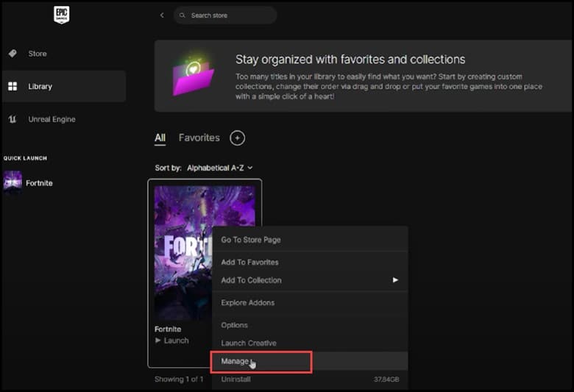
Task: Click the Fortnite game cover art
Action: (x=183, y=253)
